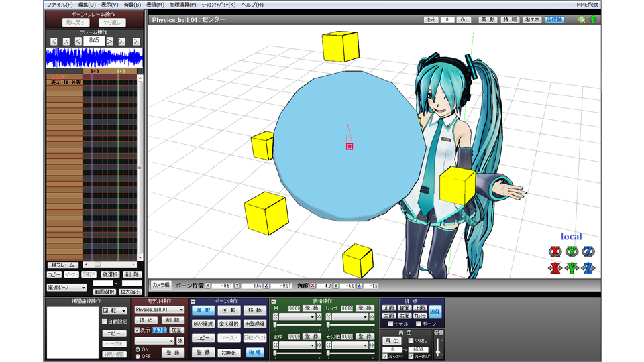This screenshot has height=362, width=644.
Task: Click the lip (リップ) morph slider
Action: [350, 324]
